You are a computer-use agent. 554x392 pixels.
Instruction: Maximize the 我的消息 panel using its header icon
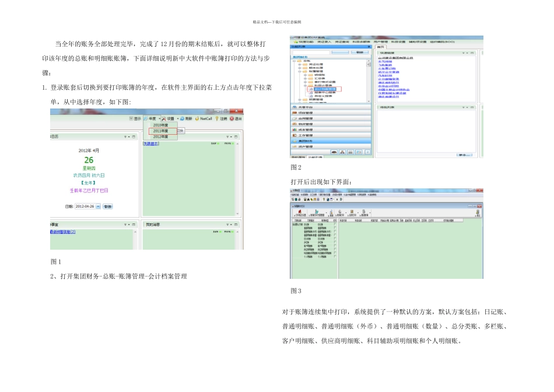tap(236, 225)
